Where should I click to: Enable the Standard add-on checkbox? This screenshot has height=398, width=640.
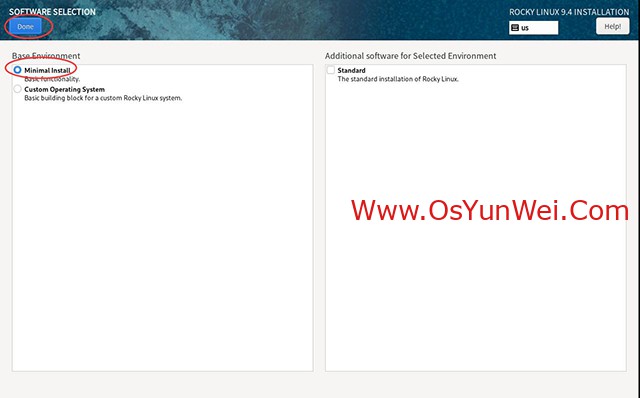[331, 70]
